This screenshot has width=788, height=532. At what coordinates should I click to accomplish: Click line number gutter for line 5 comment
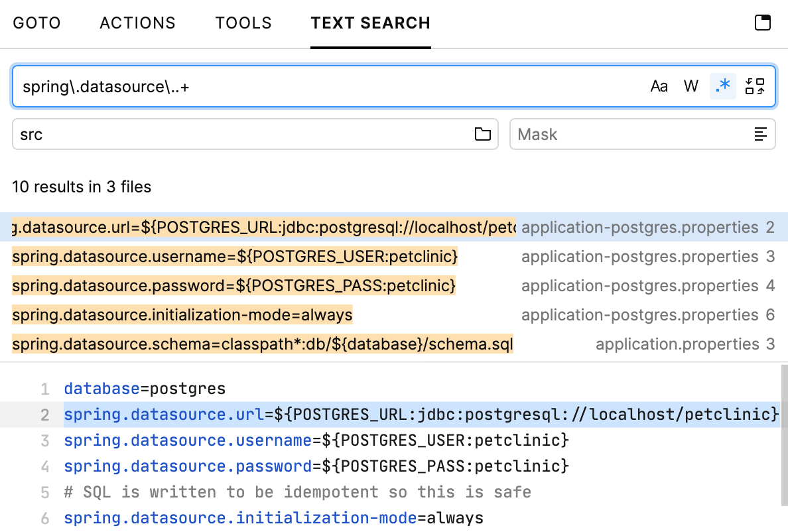click(44, 492)
